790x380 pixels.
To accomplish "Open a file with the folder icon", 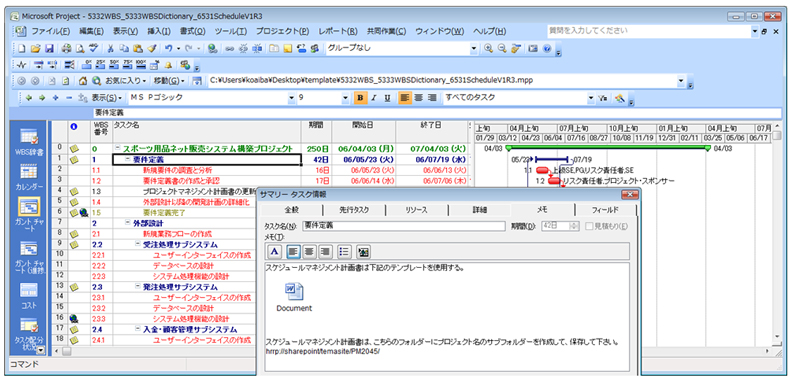I will pyautogui.click(x=35, y=48).
